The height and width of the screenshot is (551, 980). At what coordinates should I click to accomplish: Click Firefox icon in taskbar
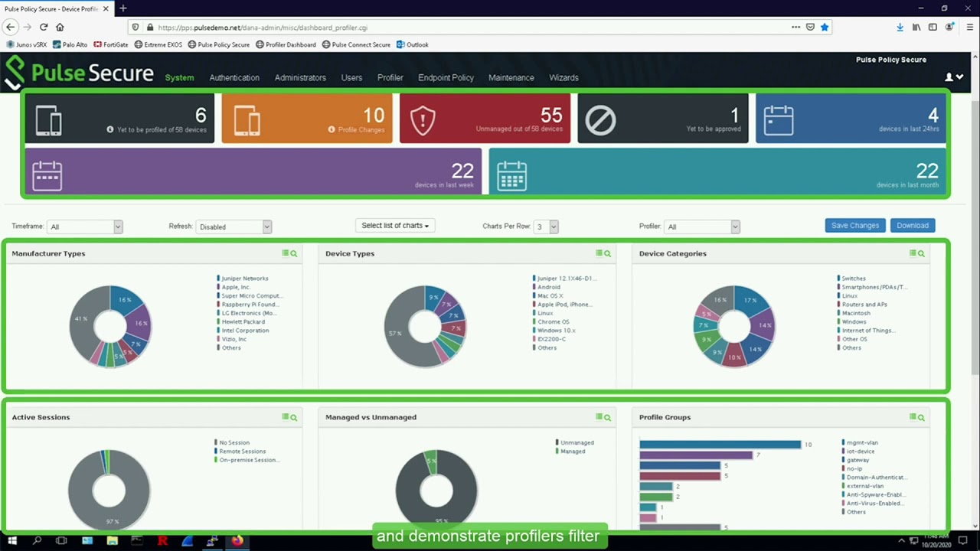point(237,541)
